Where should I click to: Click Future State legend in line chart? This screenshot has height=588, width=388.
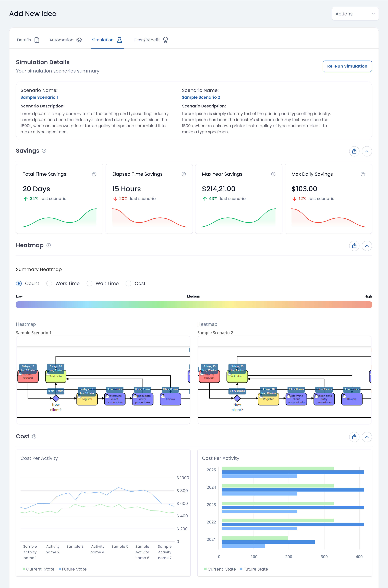(x=72, y=569)
